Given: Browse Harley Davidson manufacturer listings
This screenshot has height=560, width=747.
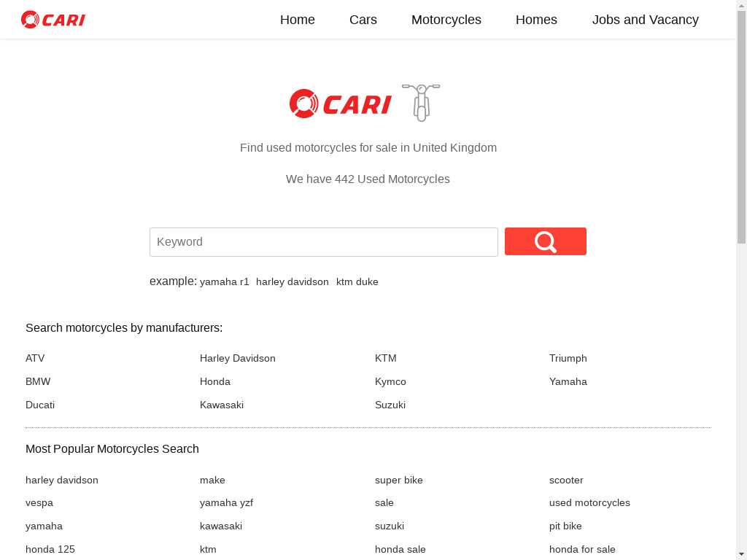Looking at the screenshot, I should coord(238,358).
